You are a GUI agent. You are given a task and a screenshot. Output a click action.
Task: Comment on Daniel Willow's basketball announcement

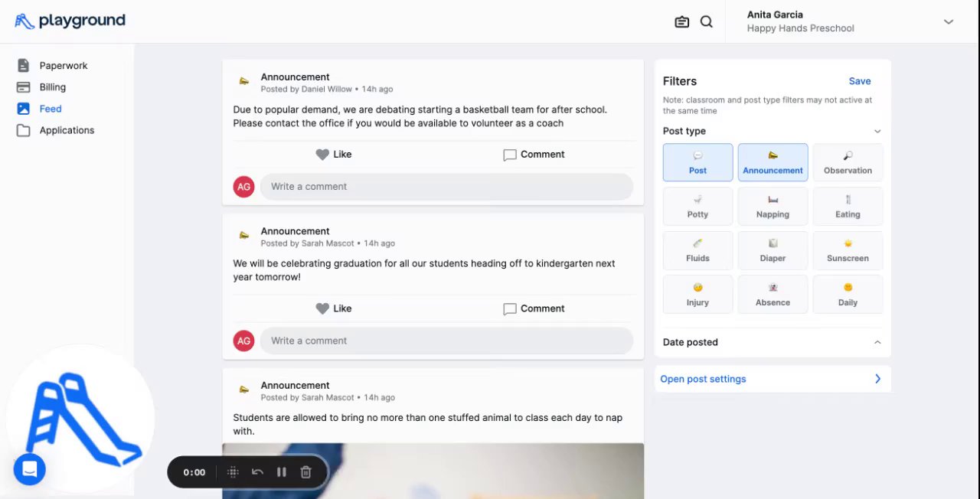point(534,155)
